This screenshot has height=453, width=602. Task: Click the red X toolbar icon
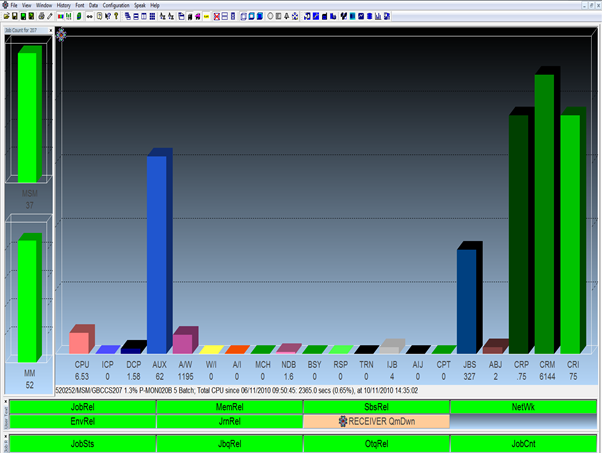[x=219, y=17]
